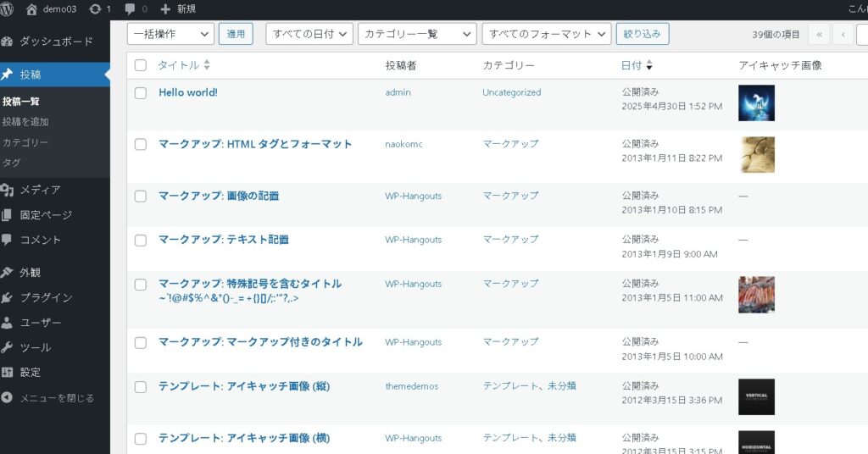868x454 pixels.
Task: Click the updates icon in admin bar
Action: [x=94, y=8]
